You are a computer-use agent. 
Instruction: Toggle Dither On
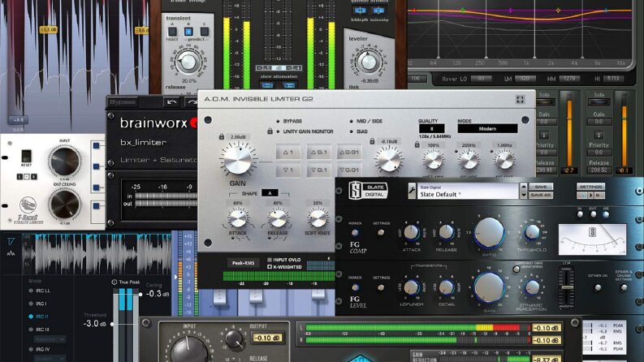coord(598,287)
